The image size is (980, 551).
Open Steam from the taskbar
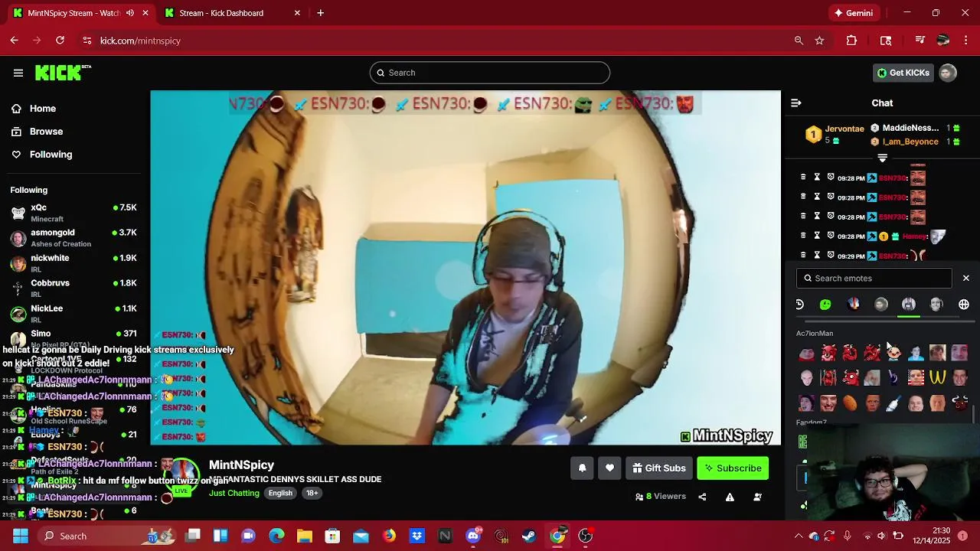(x=529, y=536)
